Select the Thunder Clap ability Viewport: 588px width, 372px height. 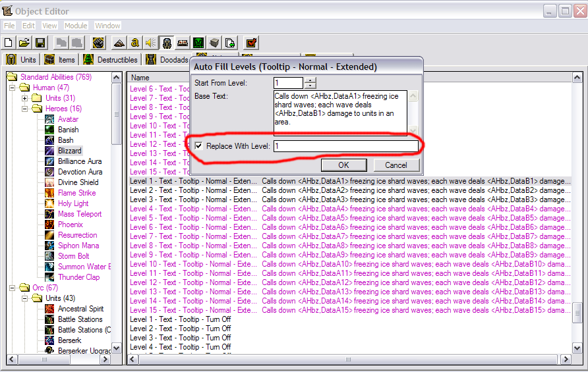(x=78, y=277)
